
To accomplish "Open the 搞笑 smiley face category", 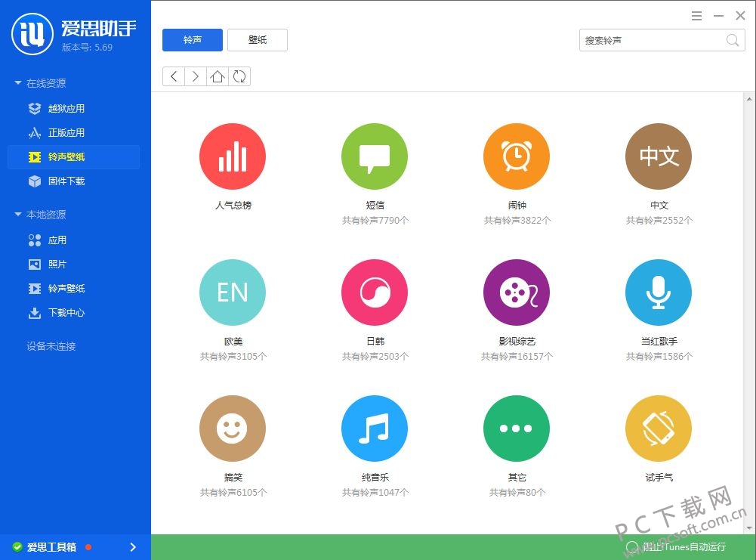I will point(232,428).
